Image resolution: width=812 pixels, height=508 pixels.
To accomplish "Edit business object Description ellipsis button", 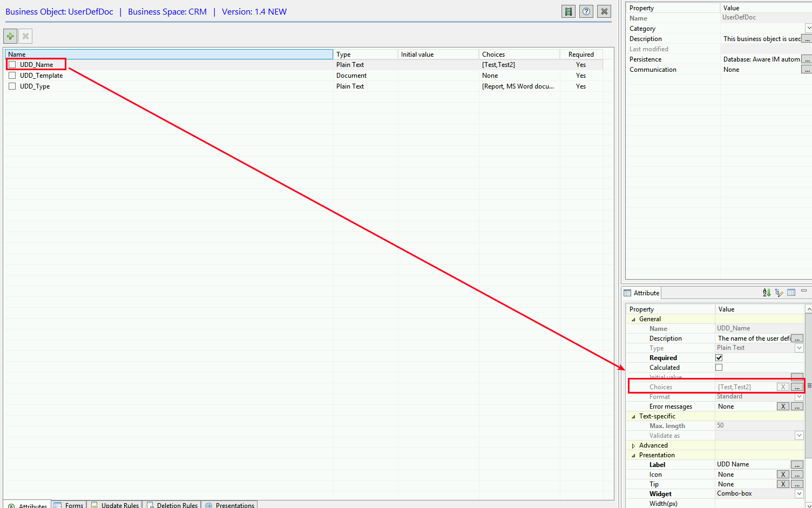I will pyautogui.click(x=807, y=39).
